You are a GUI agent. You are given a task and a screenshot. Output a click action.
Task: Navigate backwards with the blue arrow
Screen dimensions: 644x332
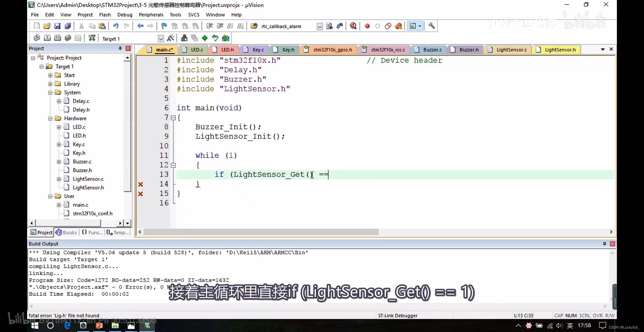pos(140,26)
